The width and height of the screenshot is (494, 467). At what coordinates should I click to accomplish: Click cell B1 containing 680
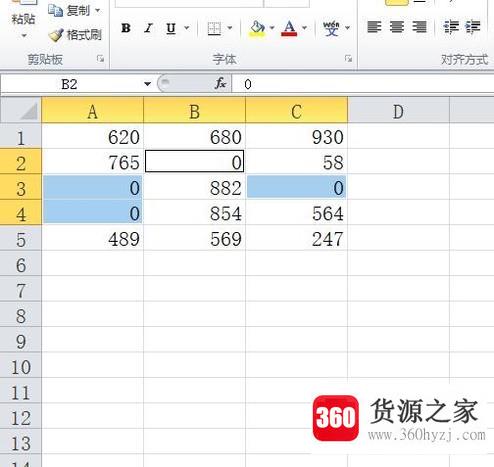pyautogui.click(x=195, y=136)
